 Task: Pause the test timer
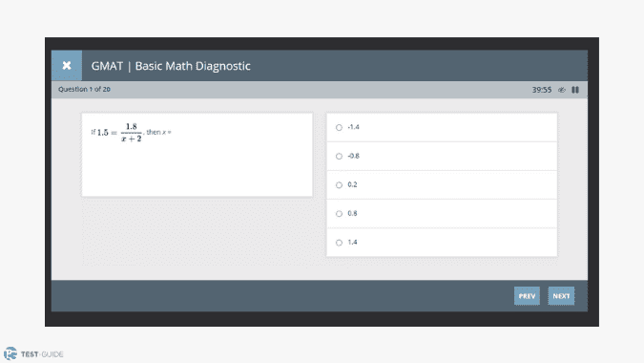pos(575,90)
